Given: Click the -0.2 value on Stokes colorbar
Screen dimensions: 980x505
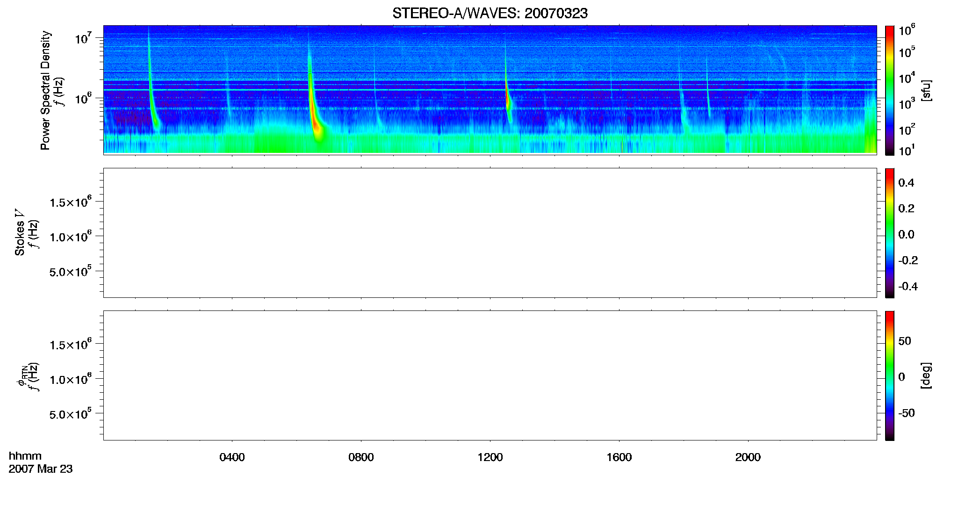Looking at the screenshot, I should pyautogui.click(x=908, y=260).
